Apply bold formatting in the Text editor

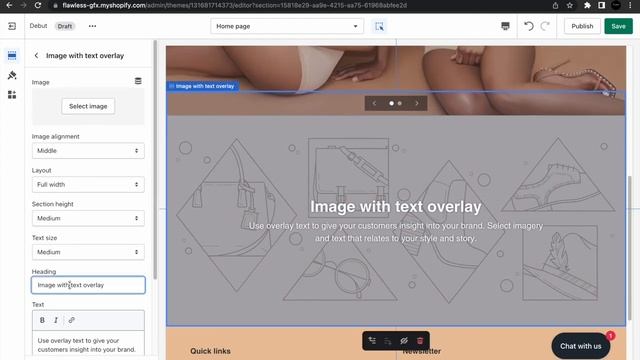coord(42,320)
